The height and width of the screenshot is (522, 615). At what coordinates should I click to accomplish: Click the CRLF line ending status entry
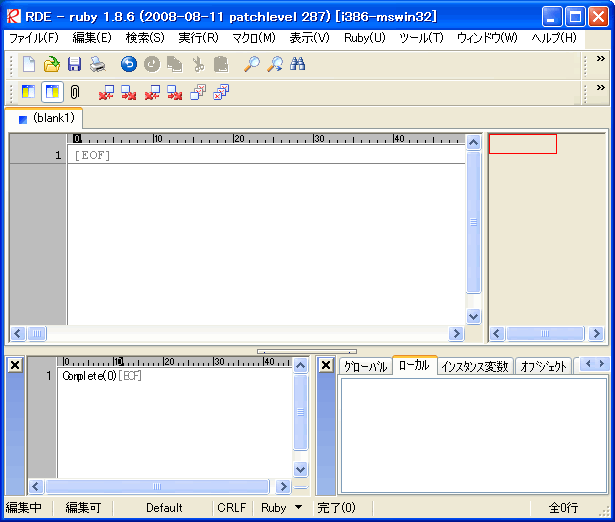click(x=231, y=507)
